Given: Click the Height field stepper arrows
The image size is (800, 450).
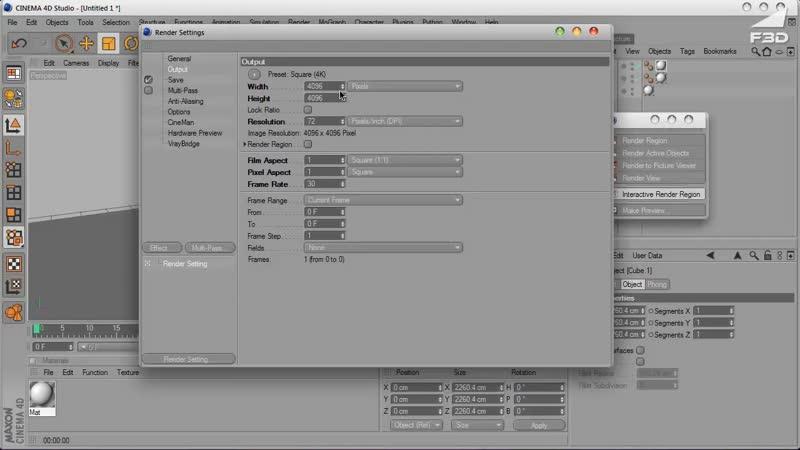Looking at the screenshot, I should (342, 98).
